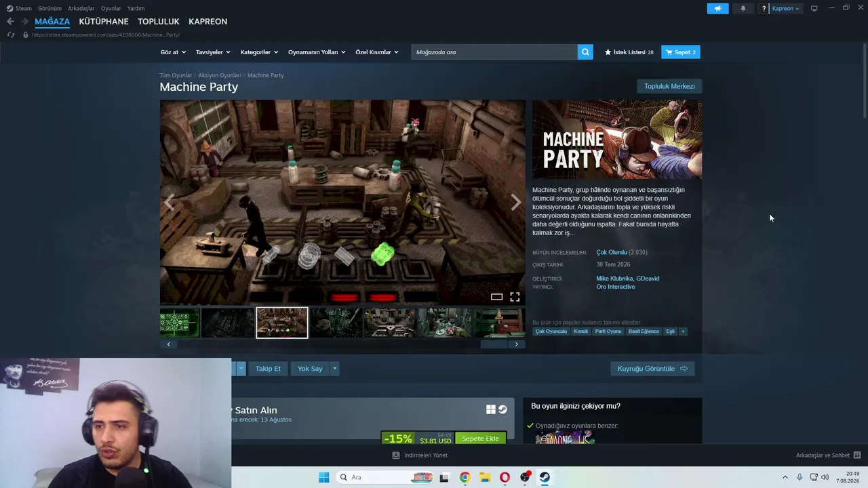The width and height of the screenshot is (868, 488).
Task: Select the Çok Oyunculu tag
Action: tap(551, 331)
